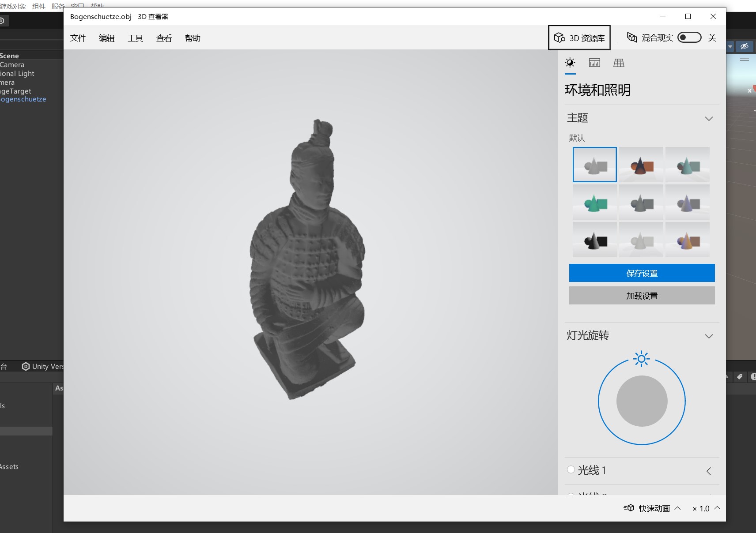Click the quick animation cube icon
Viewport: 756px width, 533px height.
pyautogui.click(x=629, y=508)
